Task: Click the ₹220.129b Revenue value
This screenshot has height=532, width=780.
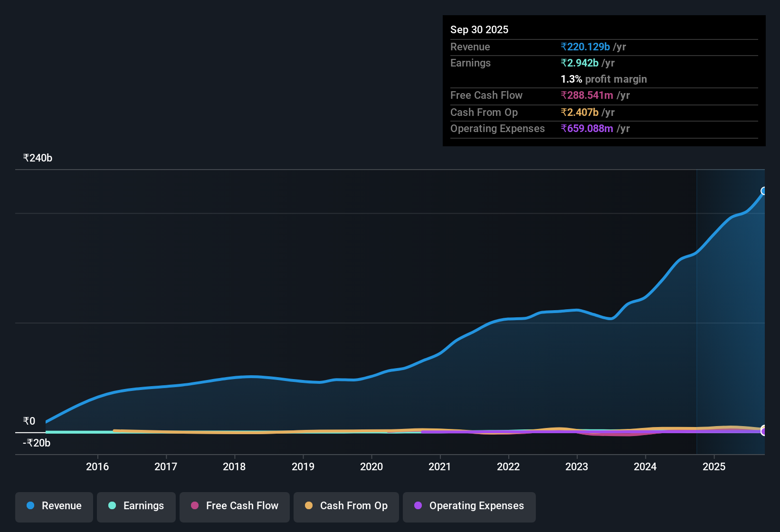Action: coord(585,47)
